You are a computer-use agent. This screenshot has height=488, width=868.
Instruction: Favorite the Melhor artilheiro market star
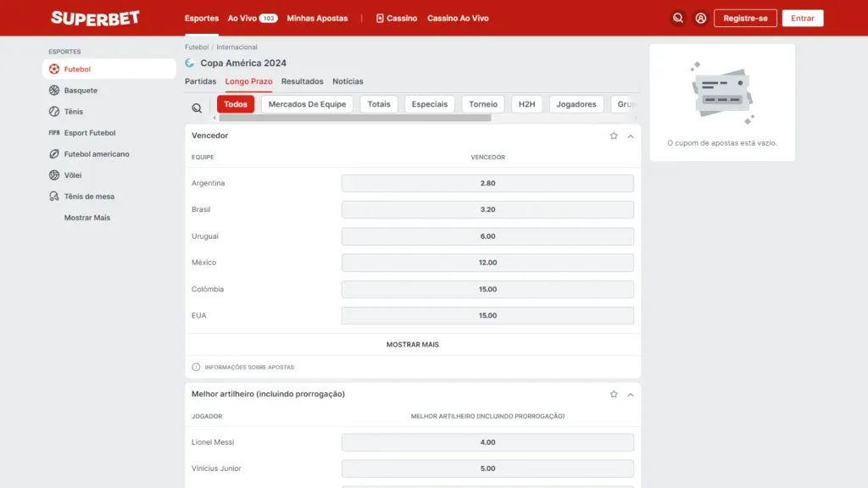pos(614,394)
